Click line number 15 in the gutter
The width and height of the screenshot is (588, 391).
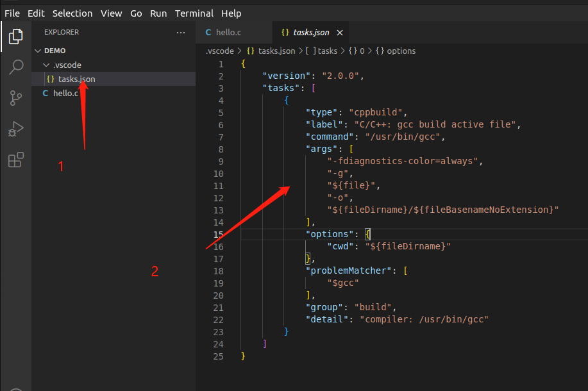220,234
